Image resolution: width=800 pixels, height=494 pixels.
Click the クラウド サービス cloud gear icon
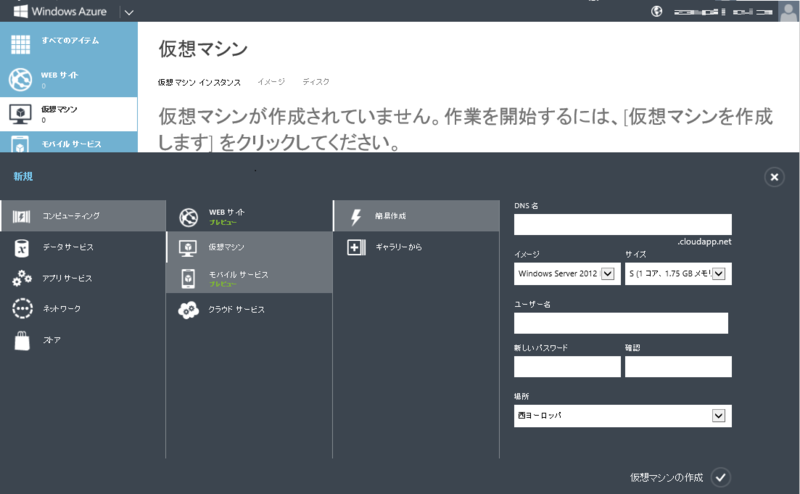tap(188, 310)
